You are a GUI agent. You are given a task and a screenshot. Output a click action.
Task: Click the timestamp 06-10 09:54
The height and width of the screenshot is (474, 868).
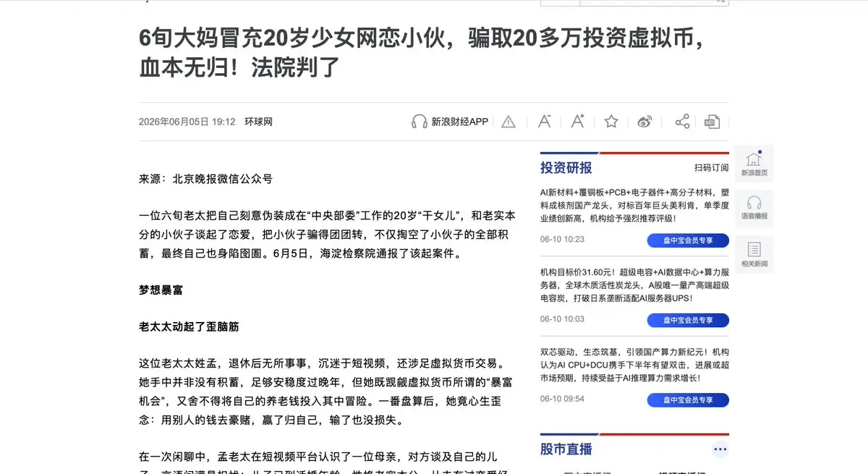(x=562, y=399)
